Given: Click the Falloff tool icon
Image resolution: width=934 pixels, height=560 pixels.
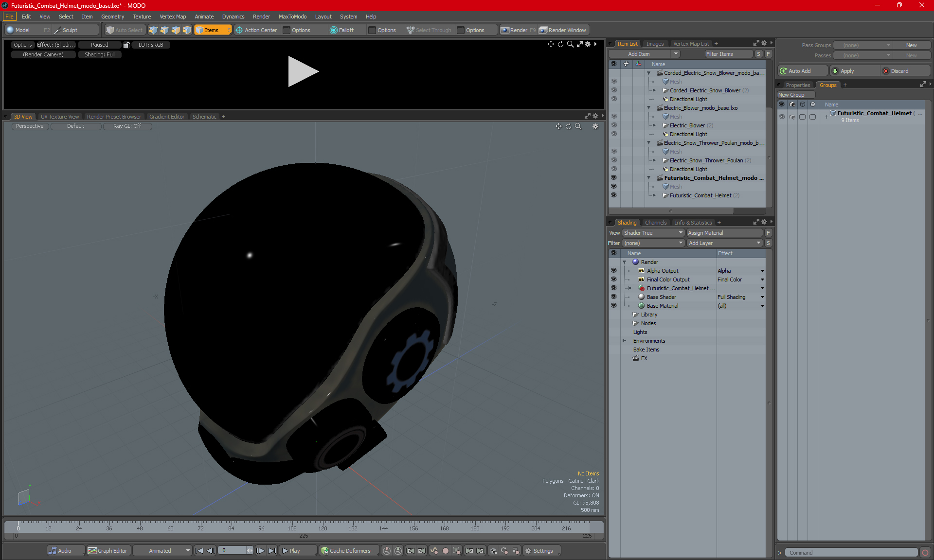Looking at the screenshot, I should pos(333,30).
